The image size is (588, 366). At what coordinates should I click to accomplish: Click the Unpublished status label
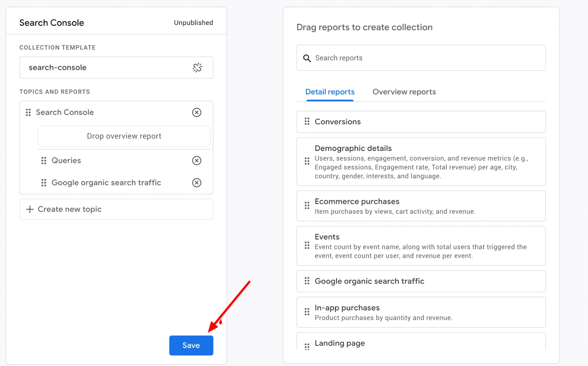pos(193,23)
